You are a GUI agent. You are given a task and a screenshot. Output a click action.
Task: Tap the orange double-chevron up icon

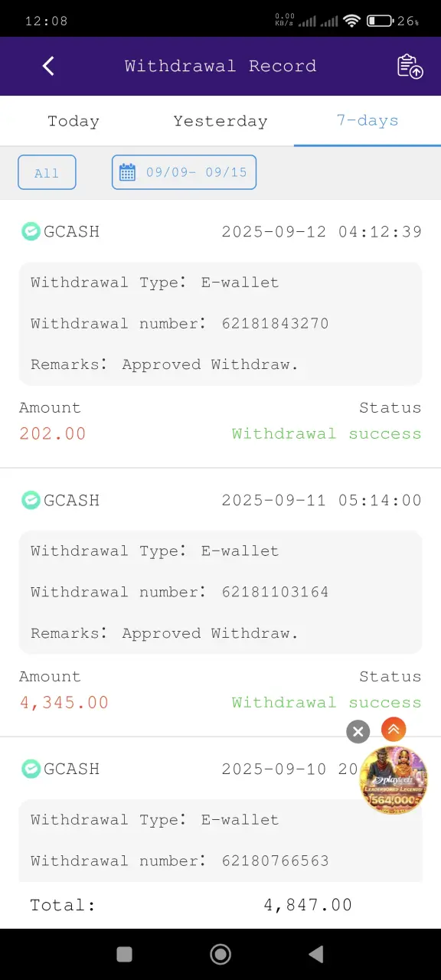pos(394,729)
